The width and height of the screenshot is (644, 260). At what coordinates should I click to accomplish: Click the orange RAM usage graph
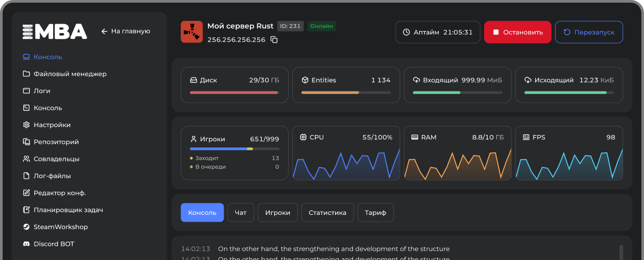point(458,164)
